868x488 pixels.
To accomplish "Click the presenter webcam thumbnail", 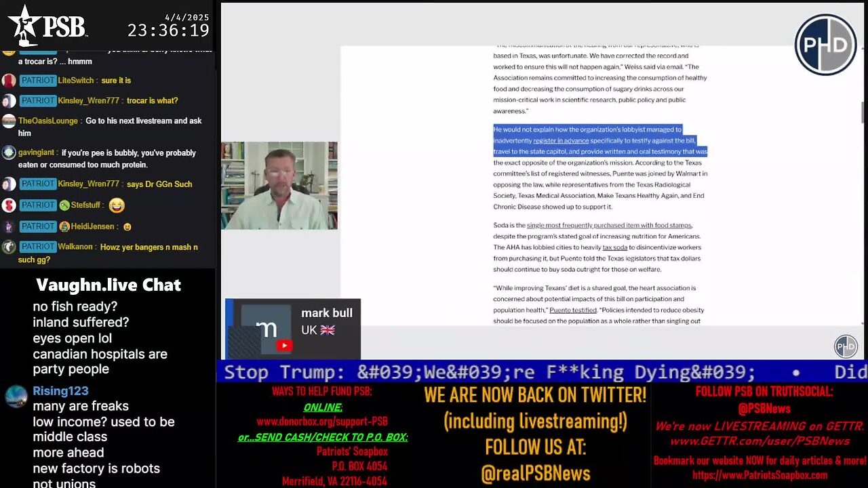I will point(279,186).
